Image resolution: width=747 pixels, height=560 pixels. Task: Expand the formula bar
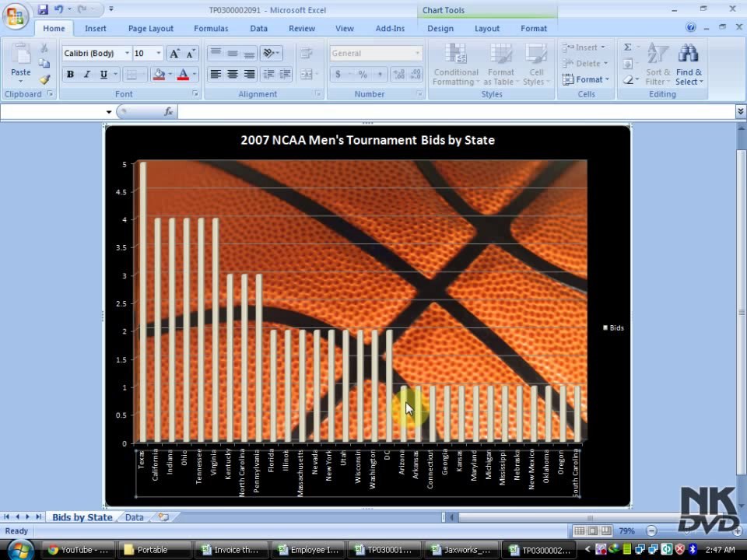(x=740, y=111)
